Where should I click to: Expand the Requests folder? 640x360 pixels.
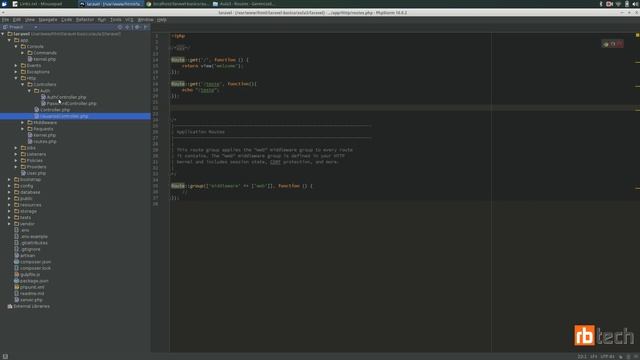pos(23,129)
